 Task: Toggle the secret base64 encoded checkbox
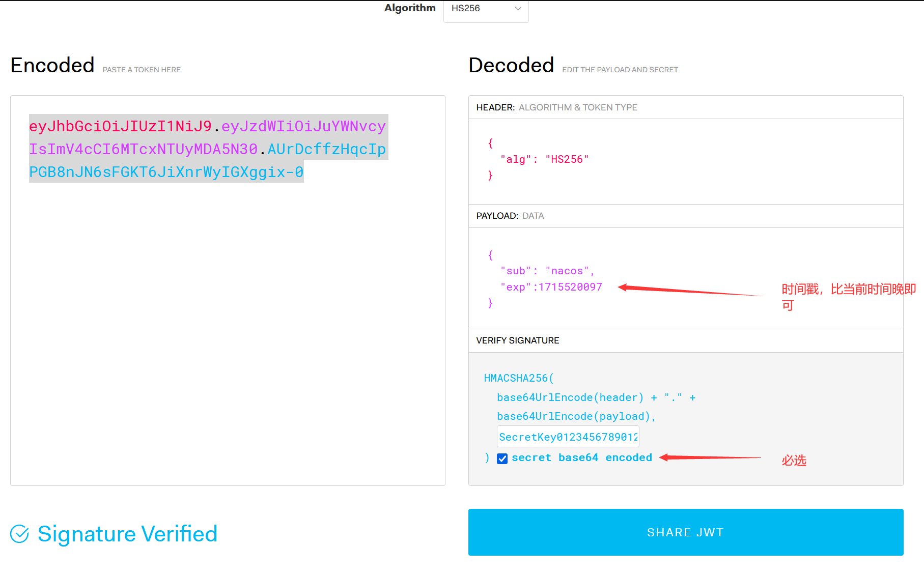[502, 458]
